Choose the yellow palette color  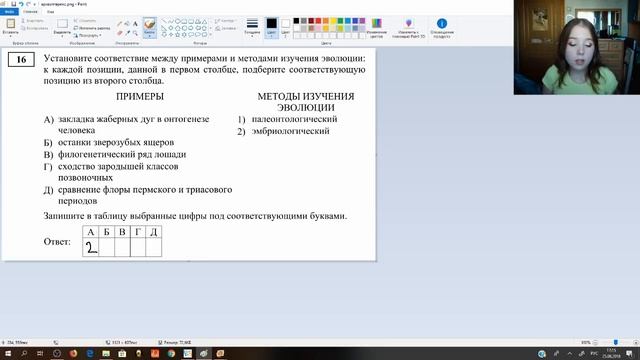(x=333, y=21)
